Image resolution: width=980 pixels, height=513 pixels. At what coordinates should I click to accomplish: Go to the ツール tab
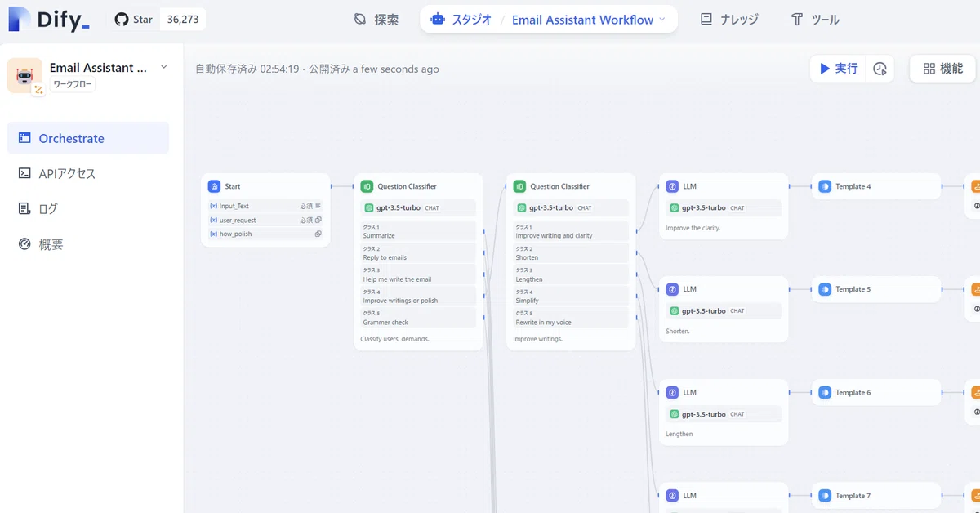point(815,20)
